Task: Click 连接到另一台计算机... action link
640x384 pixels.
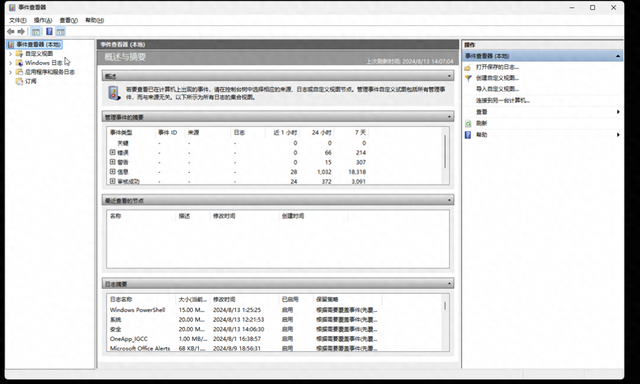Action: (x=502, y=100)
